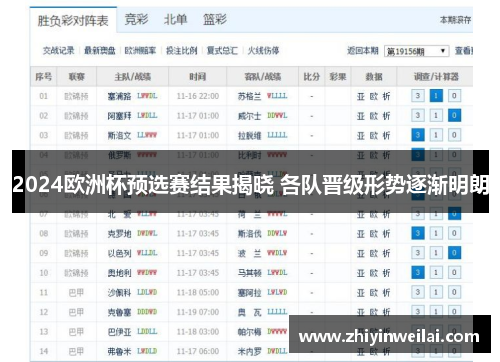Toggle the highlighted 0 for match 02
Viewport: 500px width, 362px height.
pos(454,116)
